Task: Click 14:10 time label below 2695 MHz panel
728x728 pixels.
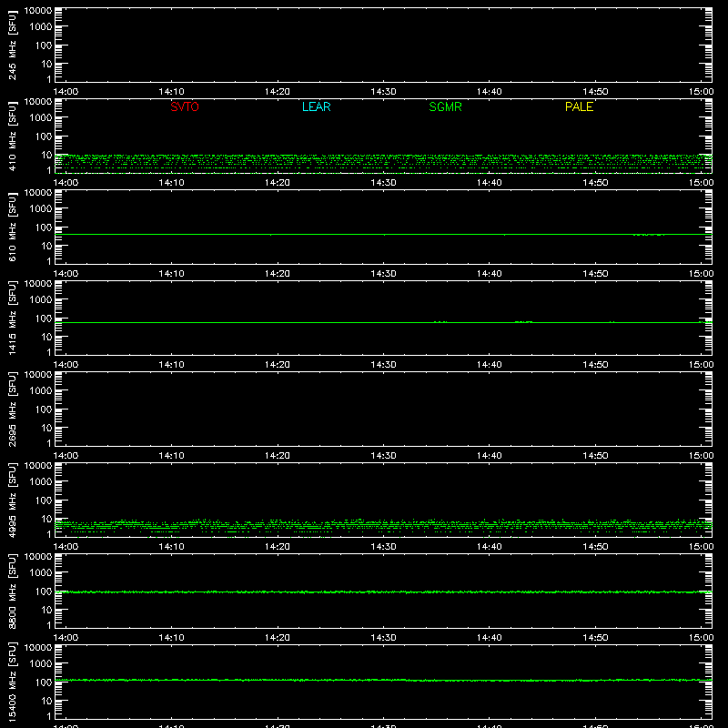Action: [172, 456]
